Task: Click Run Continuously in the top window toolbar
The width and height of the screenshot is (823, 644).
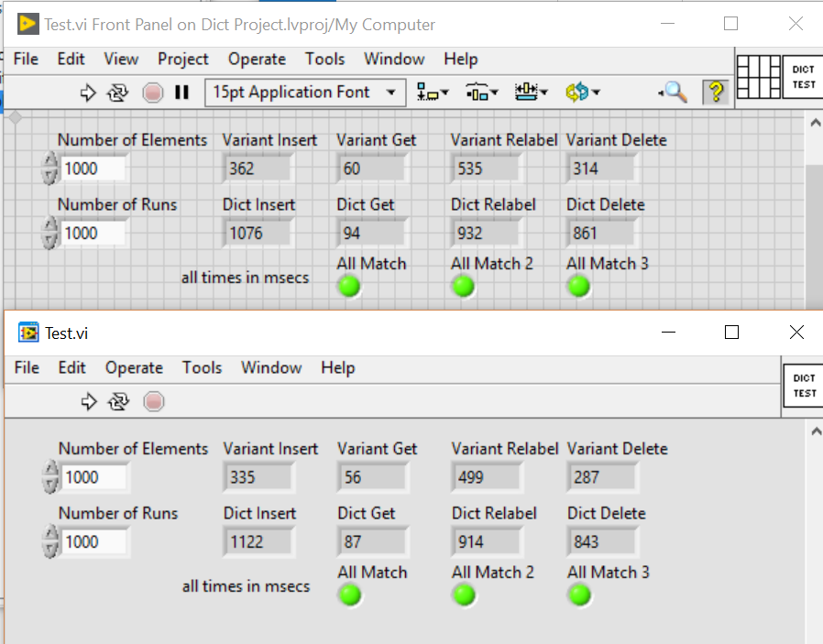Action: coord(117,93)
